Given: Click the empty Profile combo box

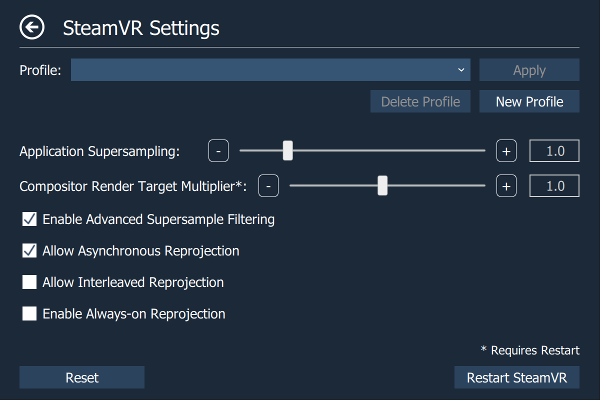Looking at the screenshot, I should [271, 70].
